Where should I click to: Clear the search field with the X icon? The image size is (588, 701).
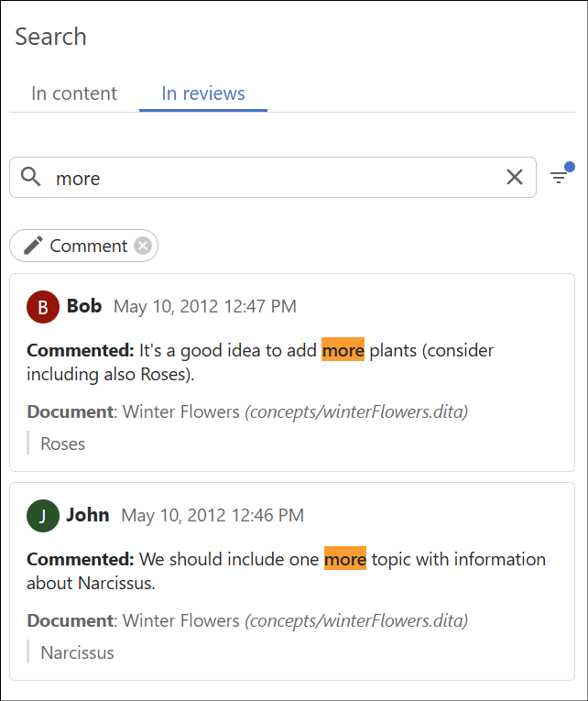(515, 177)
